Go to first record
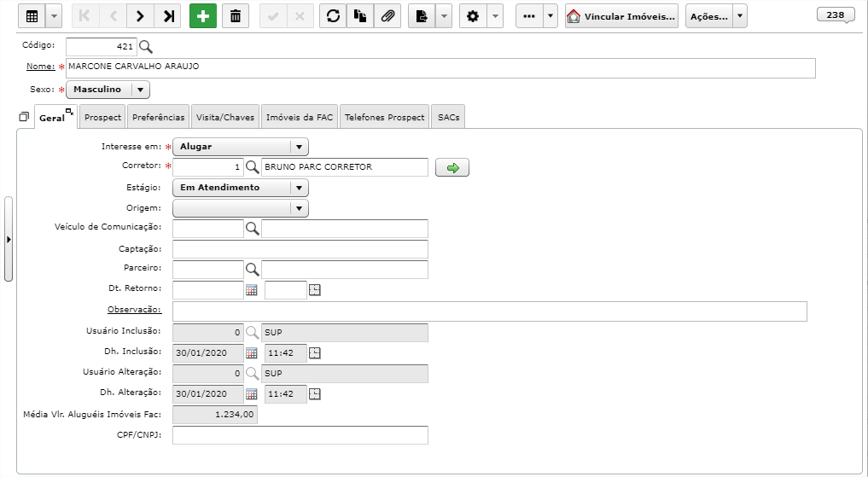Image resolution: width=868 pixels, height=477 pixels. (85, 16)
